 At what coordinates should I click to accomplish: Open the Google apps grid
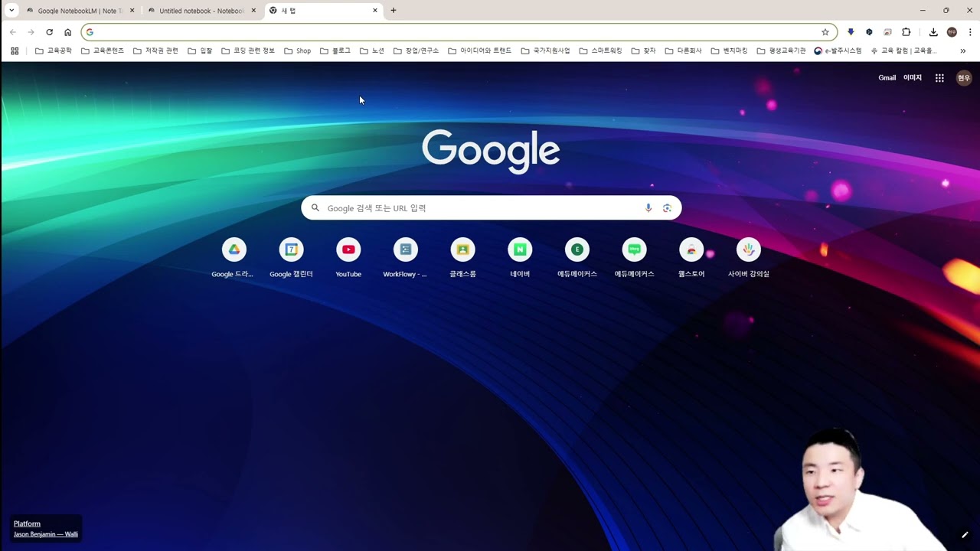coord(939,78)
